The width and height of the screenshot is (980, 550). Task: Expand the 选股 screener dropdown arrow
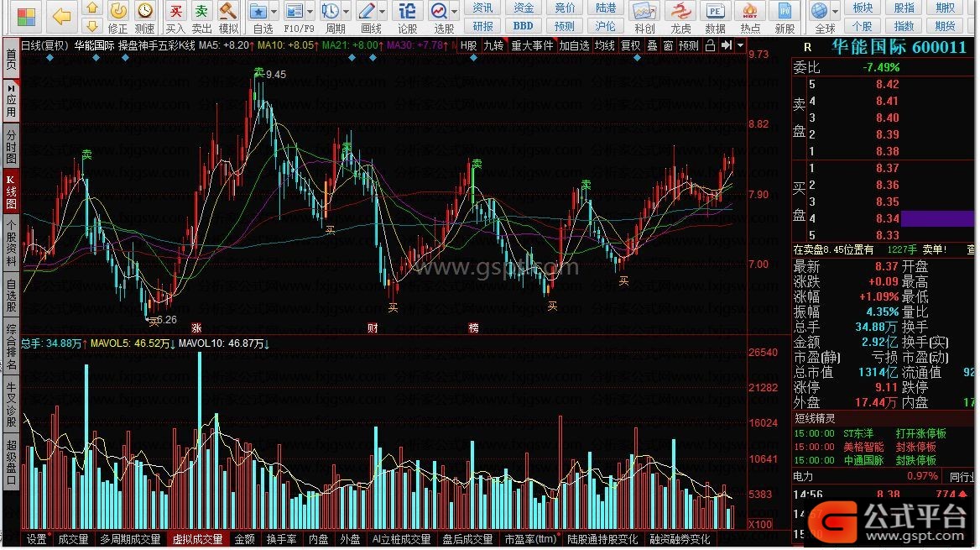click(x=455, y=11)
